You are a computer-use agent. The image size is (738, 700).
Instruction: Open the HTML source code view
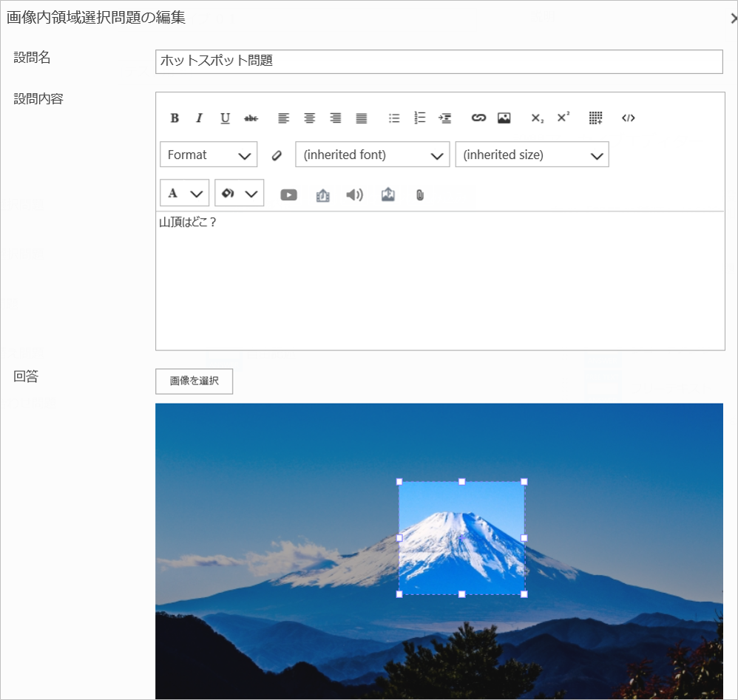pyautogui.click(x=629, y=118)
